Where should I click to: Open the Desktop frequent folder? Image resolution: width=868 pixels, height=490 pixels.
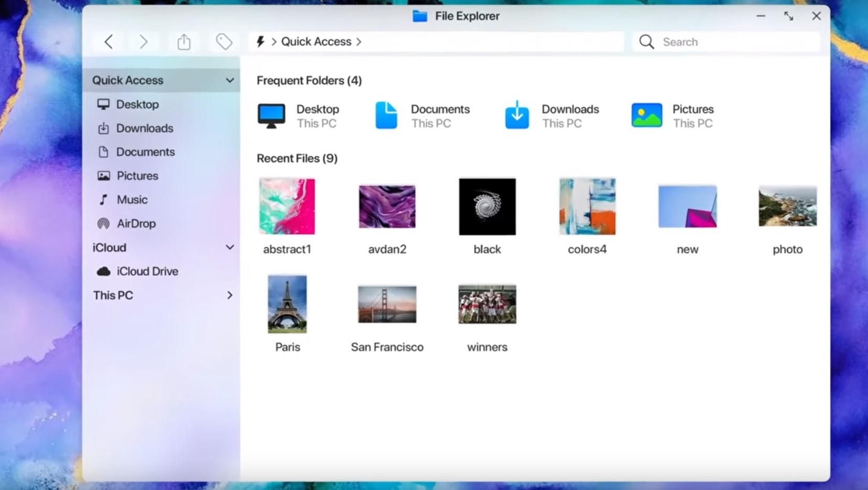point(303,115)
